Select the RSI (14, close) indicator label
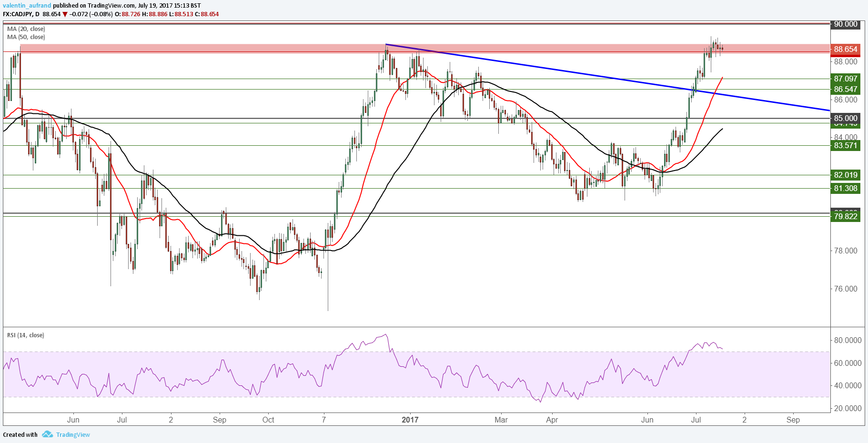The width and height of the screenshot is (868, 443). (26, 335)
